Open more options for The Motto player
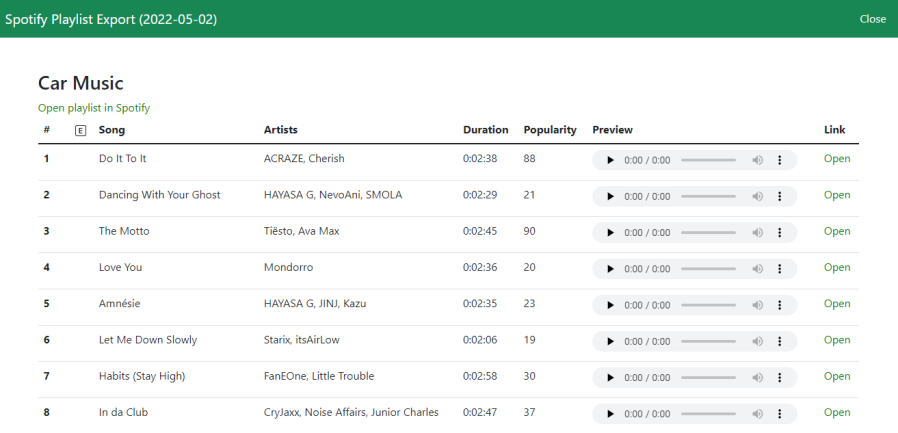The height and width of the screenshot is (433, 898). [779, 233]
